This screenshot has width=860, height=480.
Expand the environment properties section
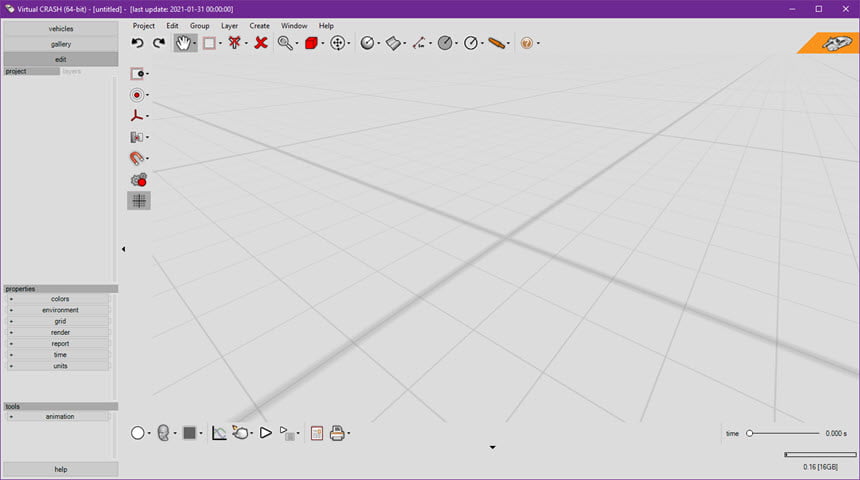(x=57, y=310)
